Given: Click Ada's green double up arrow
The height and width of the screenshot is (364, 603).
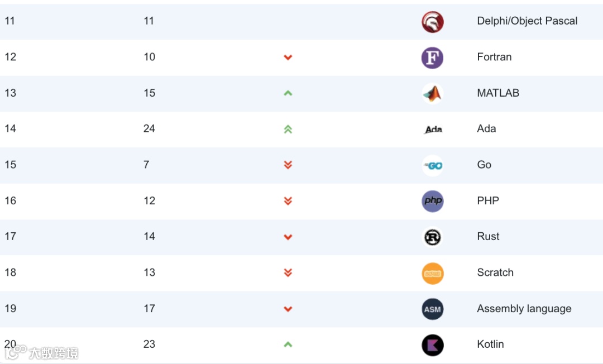Looking at the screenshot, I should [288, 130].
